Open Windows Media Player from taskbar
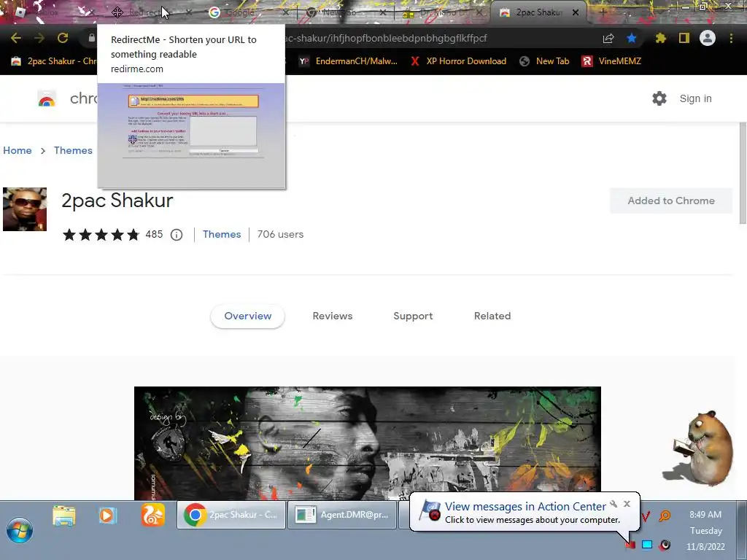Image resolution: width=747 pixels, height=560 pixels. [x=108, y=516]
